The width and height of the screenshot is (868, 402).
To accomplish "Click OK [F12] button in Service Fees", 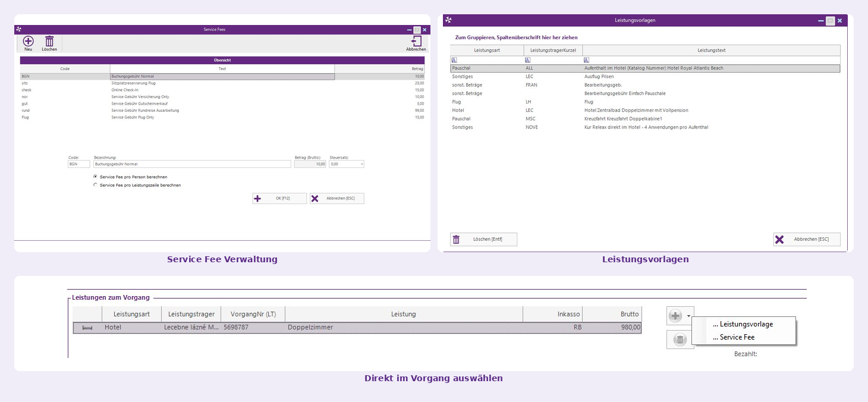I will [279, 199].
